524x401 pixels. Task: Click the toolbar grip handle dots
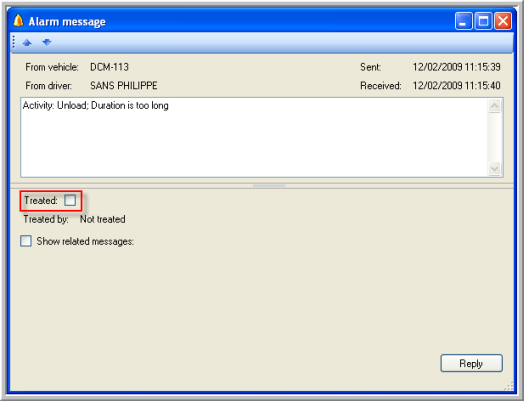click(14, 42)
